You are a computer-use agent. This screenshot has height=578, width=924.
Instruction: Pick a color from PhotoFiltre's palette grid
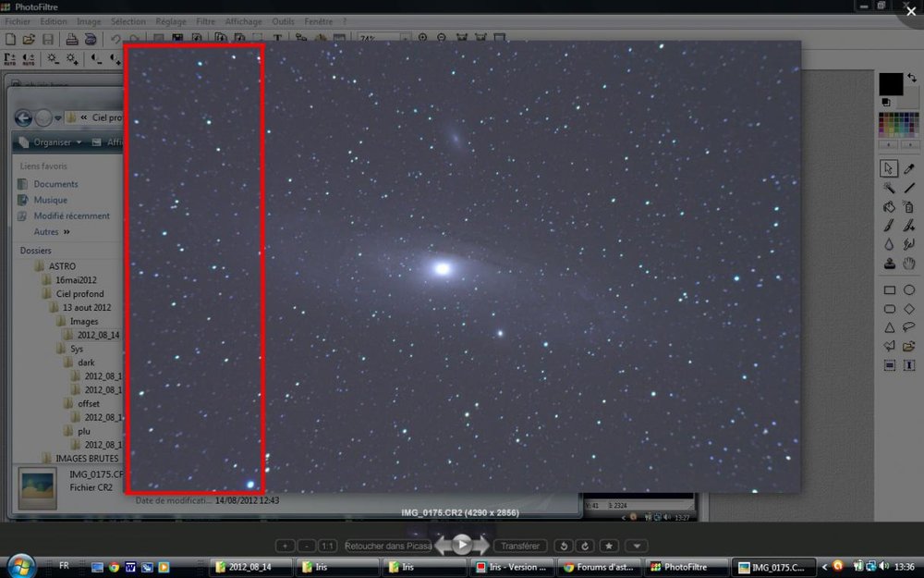[899, 125]
